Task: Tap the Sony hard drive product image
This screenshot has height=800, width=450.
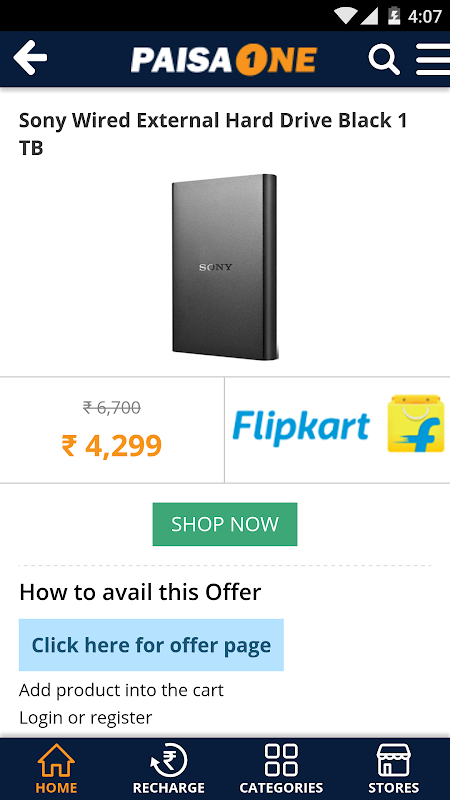Action: click(225, 267)
